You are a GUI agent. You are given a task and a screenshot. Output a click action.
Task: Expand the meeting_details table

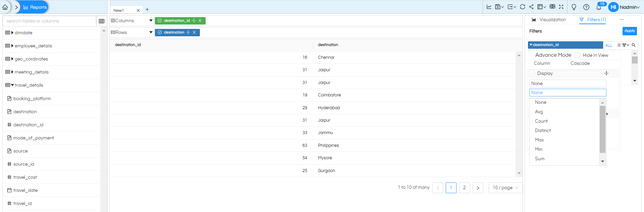pos(12,72)
